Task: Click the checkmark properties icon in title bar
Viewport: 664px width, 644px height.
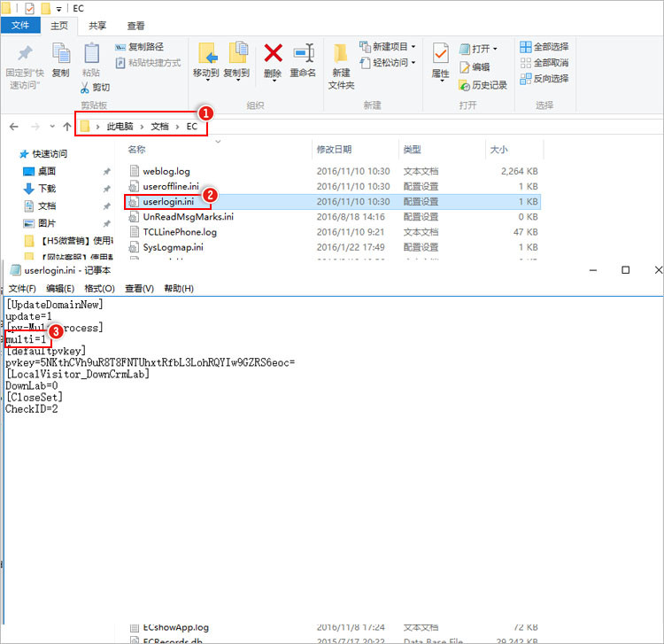Action: [29, 8]
